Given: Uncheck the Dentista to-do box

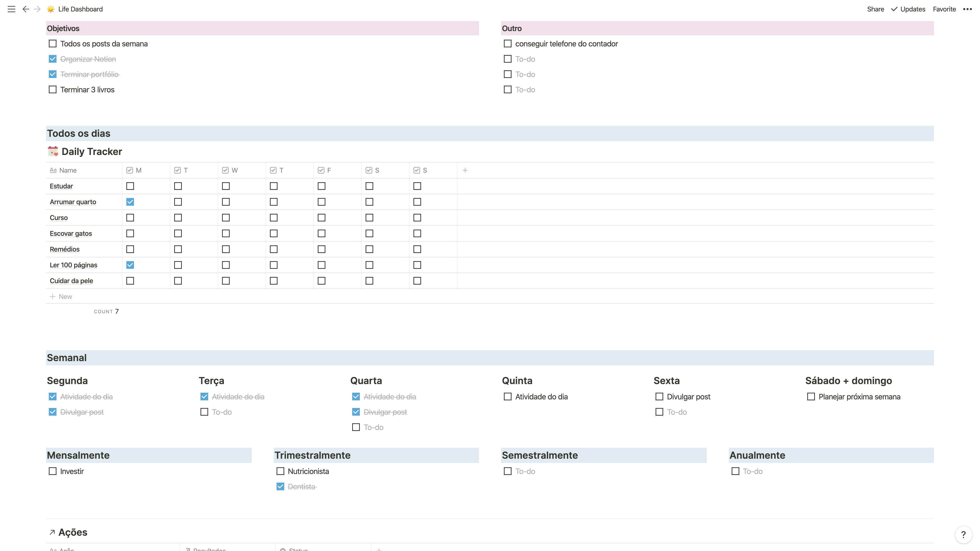Looking at the screenshot, I should click(x=280, y=486).
